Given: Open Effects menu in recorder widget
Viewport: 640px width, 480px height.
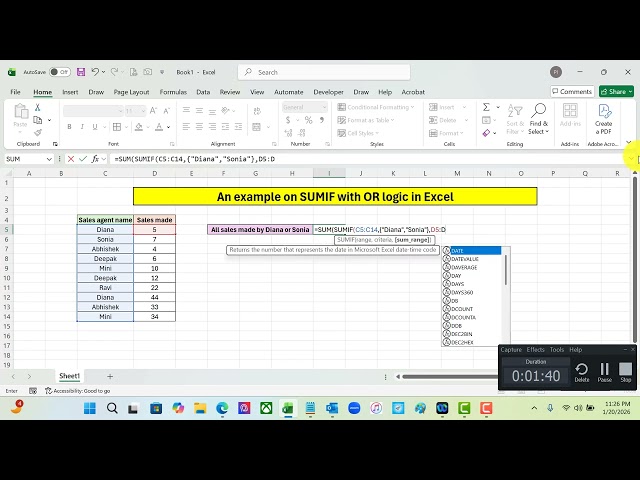Looking at the screenshot, I should tap(536, 349).
